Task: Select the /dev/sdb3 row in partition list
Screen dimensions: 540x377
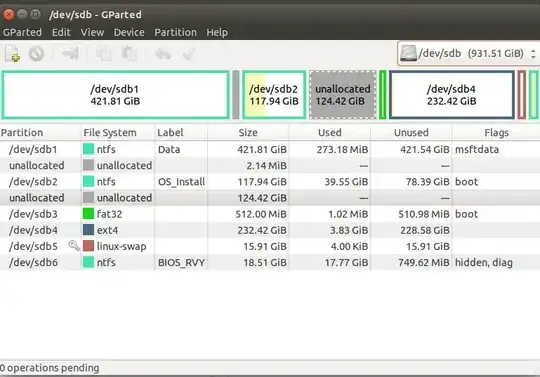Action: [x=270, y=214]
